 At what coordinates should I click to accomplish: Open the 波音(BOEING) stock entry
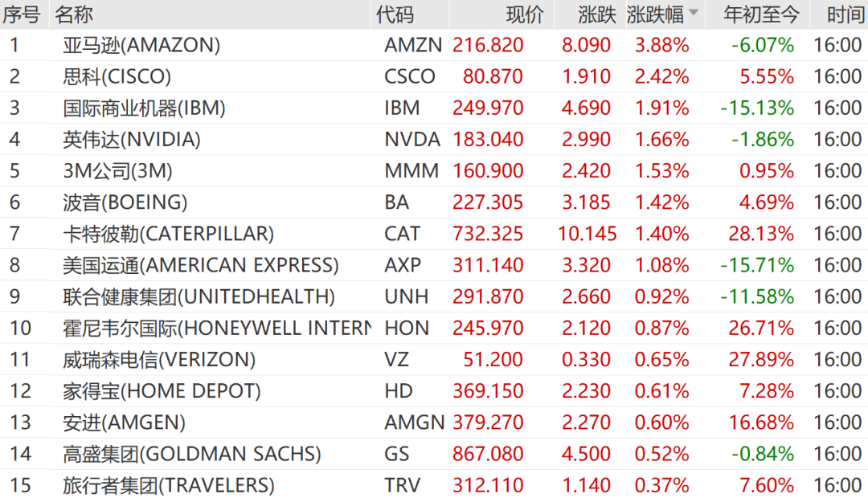point(125,202)
